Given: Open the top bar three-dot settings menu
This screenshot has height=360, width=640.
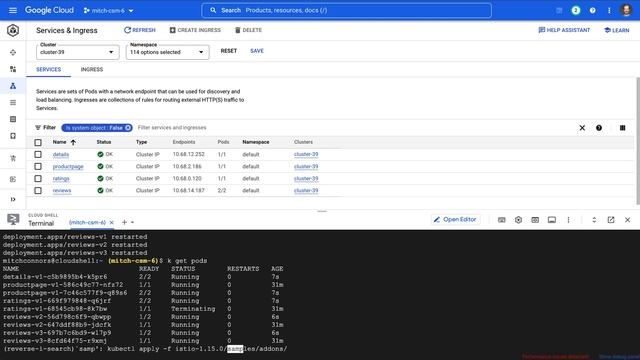Looking at the screenshot, I should pyautogui.click(x=609, y=11).
